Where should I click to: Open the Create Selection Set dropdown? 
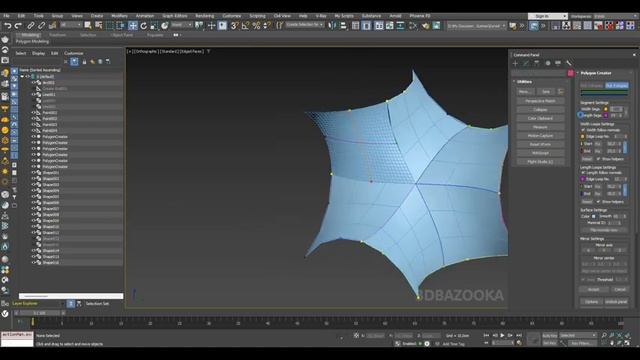point(304,25)
